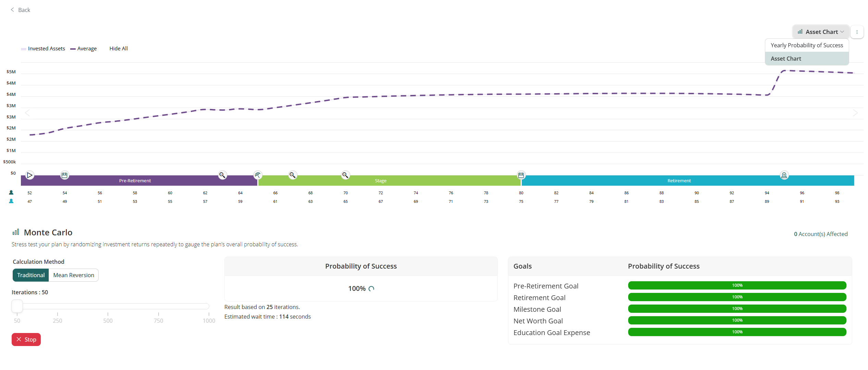Click the Iterations slider handle
This screenshot has width=868, height=370.
(x=17, y=306)
